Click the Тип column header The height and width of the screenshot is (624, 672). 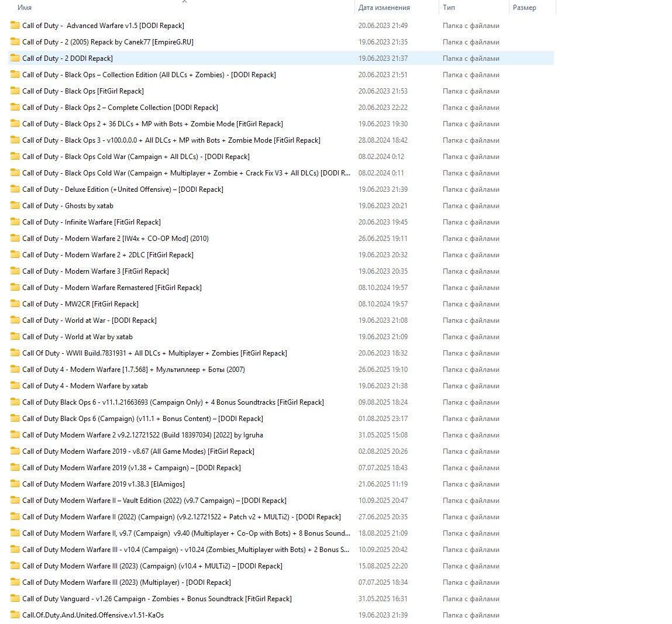coord(449,8)
